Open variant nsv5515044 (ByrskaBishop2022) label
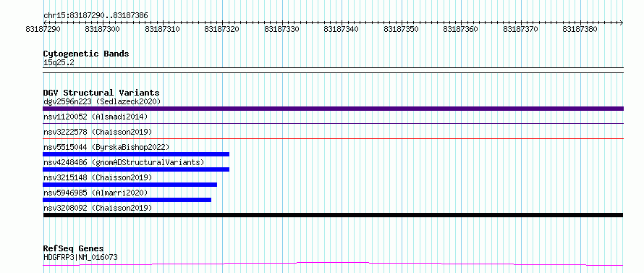The image size is (644, 273). (x=106, y=147)
